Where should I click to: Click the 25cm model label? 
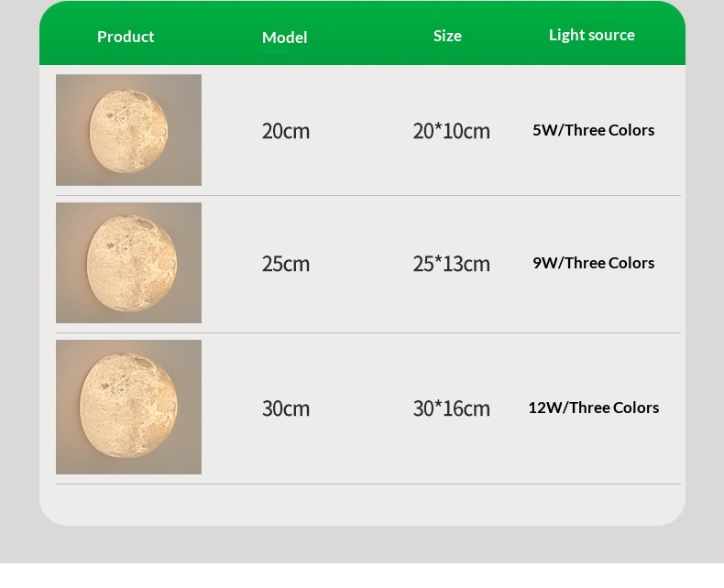coord(285,264)
